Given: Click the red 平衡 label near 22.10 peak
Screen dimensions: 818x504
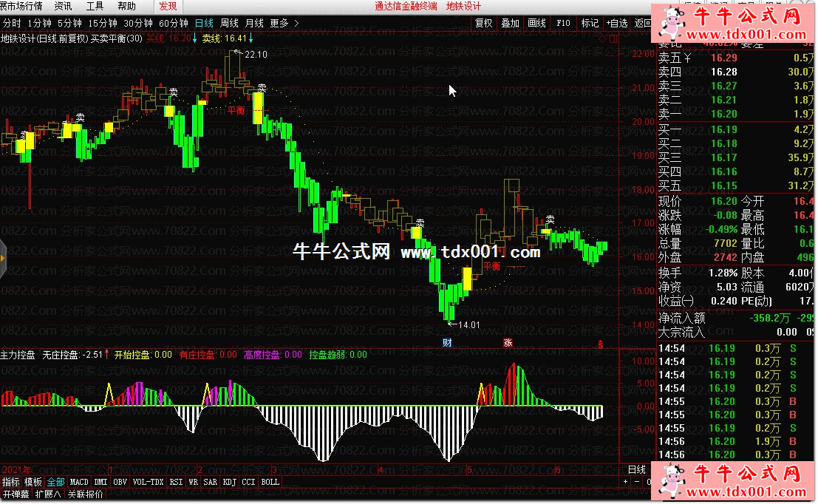Looking at the screenshot, I should (236, 110).
